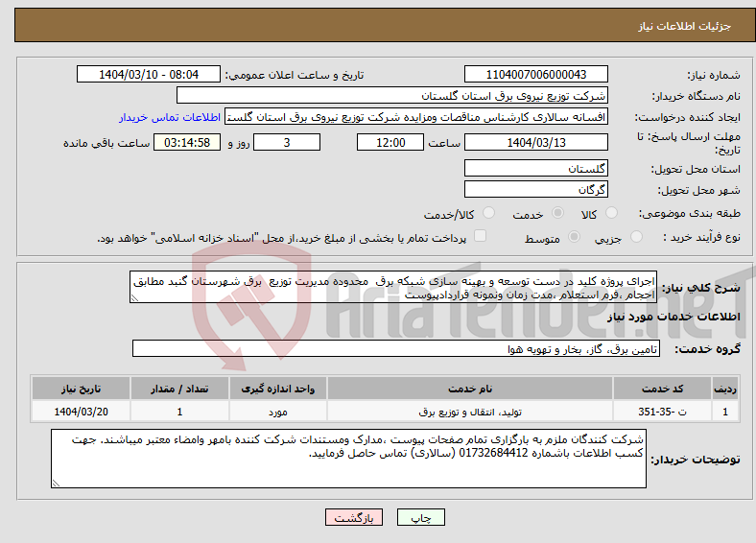
Task: Click the deadline date field 1404/03/13
Action: coord(535,142)
